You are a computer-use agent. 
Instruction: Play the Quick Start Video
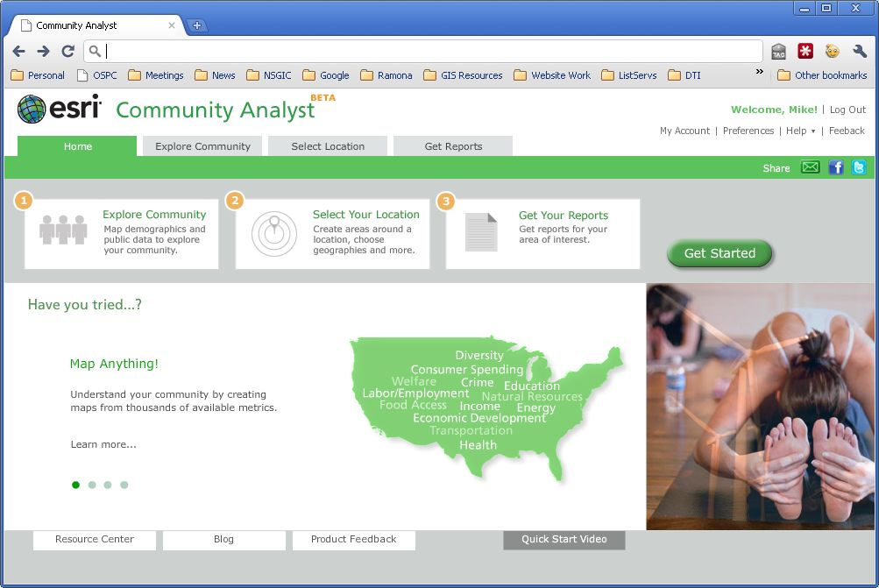coord(564,539)
